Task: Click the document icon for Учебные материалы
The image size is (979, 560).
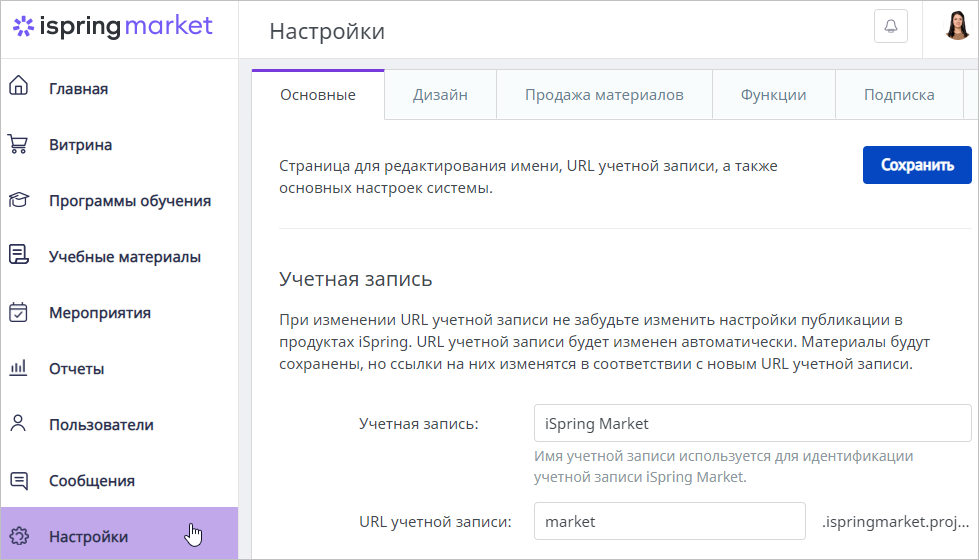Action: pos(19,255)
